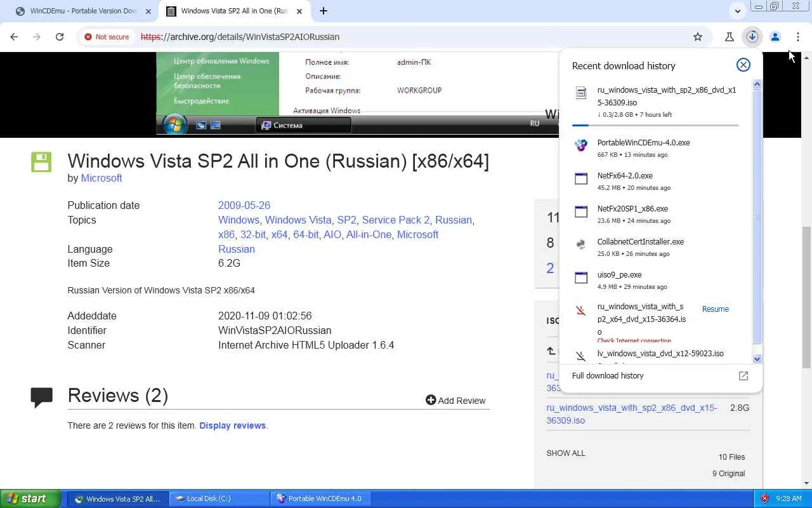
Task: Resume the interrupted x64 ISO download
Action: tap(716, 309)
